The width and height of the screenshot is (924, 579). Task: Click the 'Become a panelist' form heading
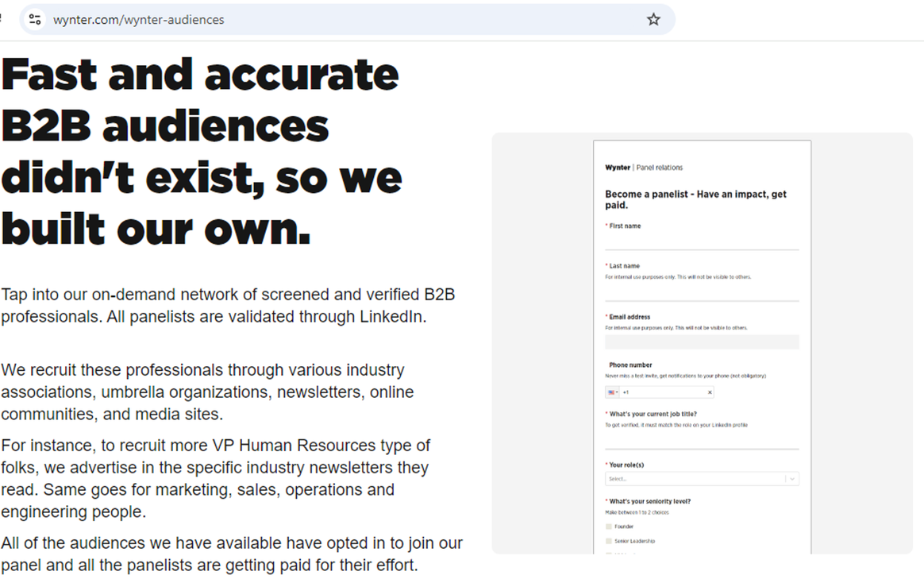pos(695,199)
